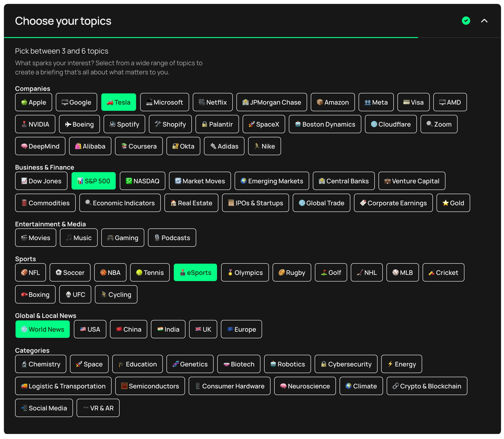This screenshot has height=439, width=504.
Task: Click the British flag icon on UK
Action: pyautogui.click(x=198, y=329)
